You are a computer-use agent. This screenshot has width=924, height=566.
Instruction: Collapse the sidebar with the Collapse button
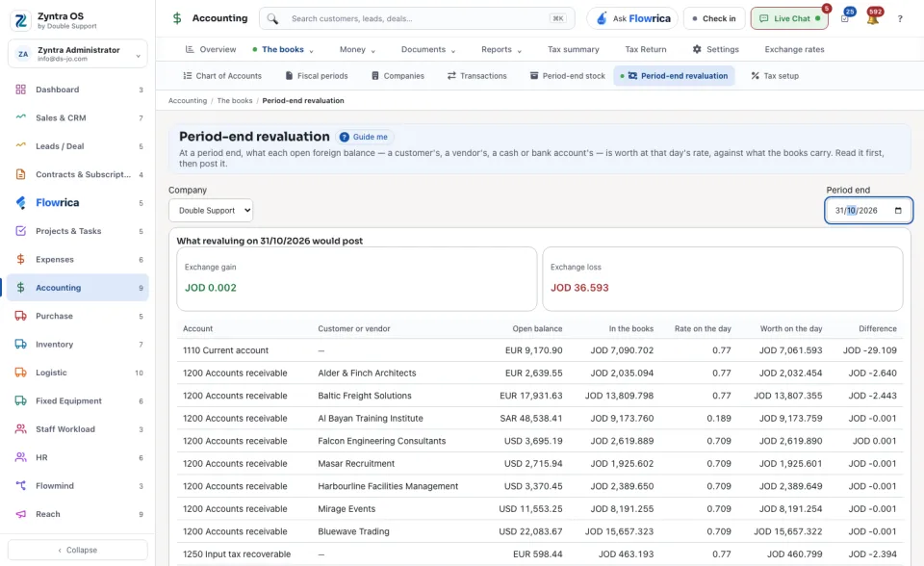[78, 550]
